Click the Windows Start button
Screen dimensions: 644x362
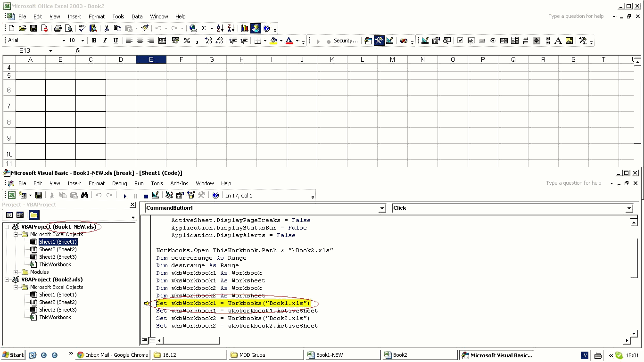(x=13, y=355)
